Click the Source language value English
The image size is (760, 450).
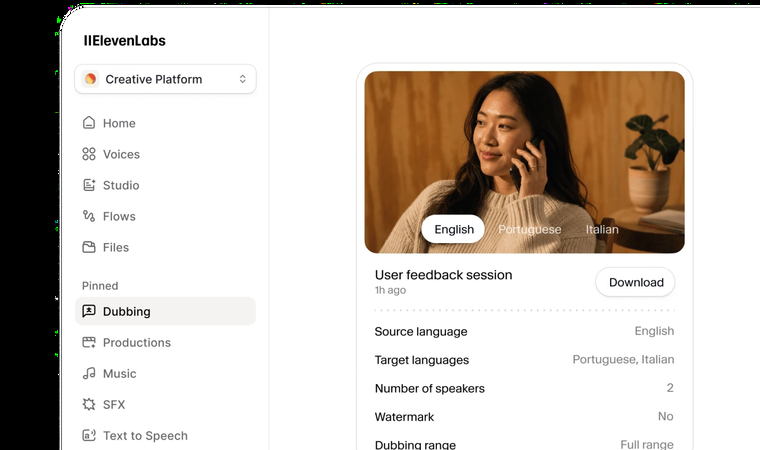point(654,331)
